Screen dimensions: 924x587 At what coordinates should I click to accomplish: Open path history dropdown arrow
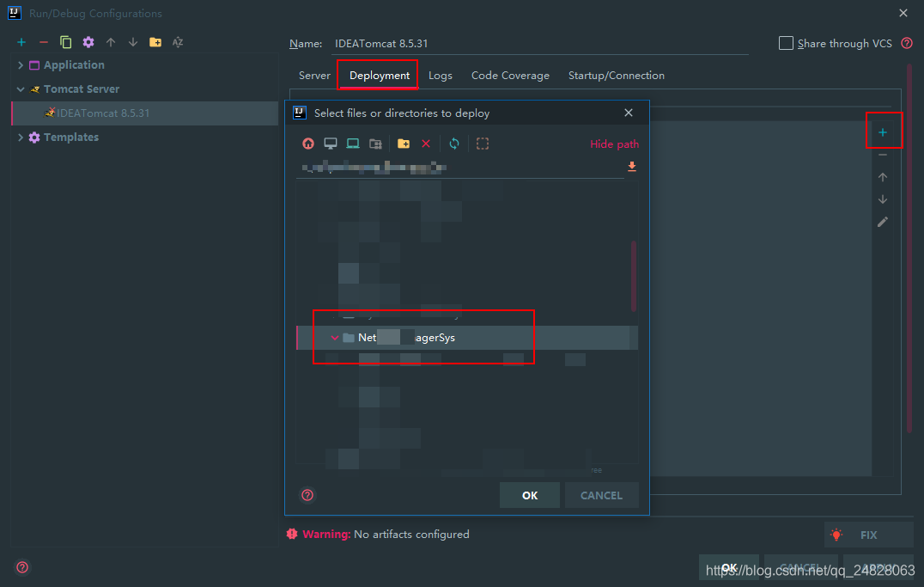[x=632, y=167]
